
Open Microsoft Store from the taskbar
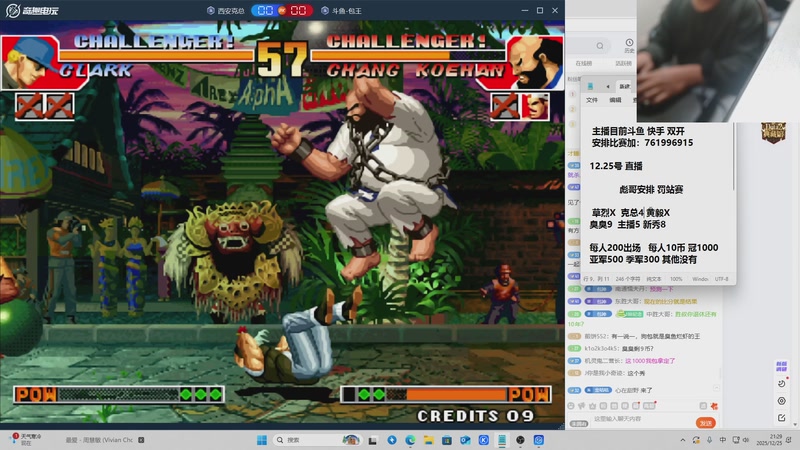(x=447, y=440)
